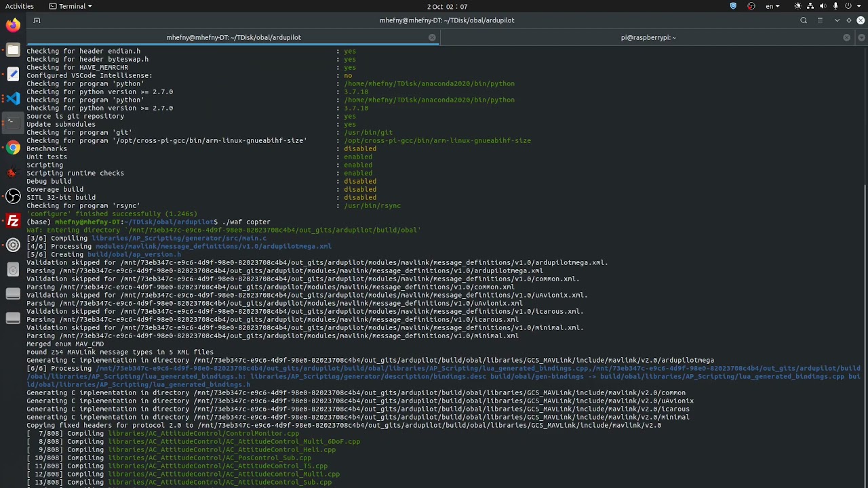
Task: Click the './waf copter' command text
Action: [246, 222]
